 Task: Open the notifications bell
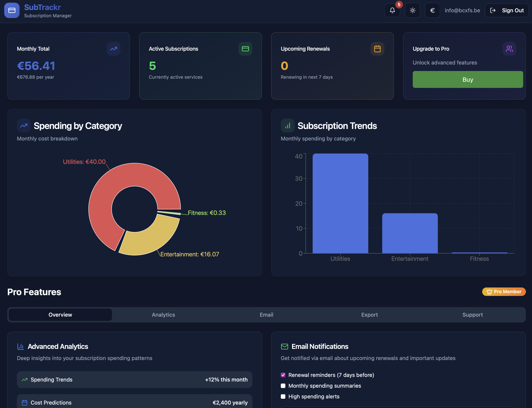tap(392, 10)
